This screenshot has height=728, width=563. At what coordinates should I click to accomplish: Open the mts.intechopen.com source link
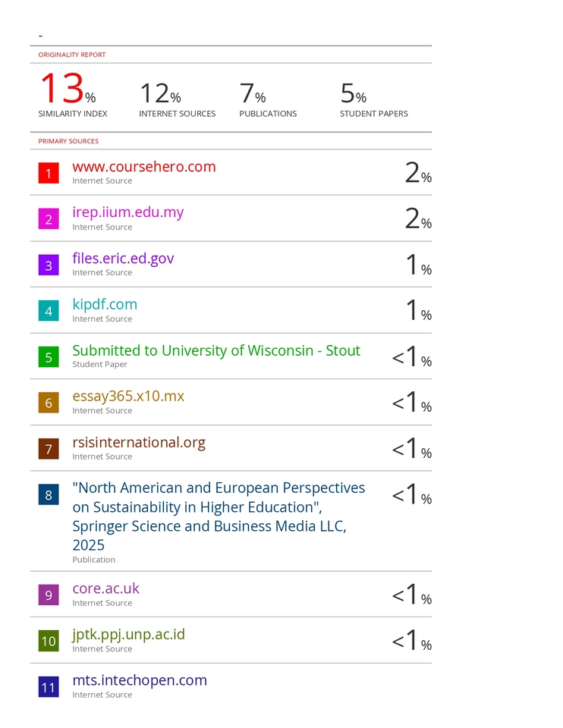(x=140, y=680)
